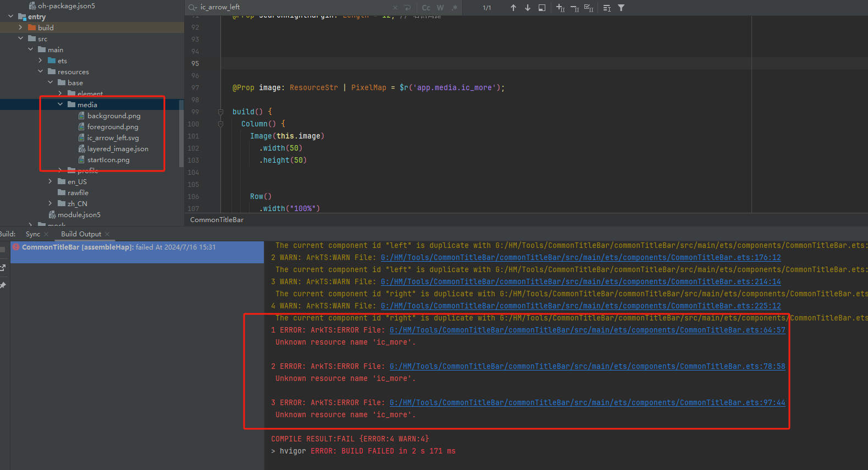Image resolution: width=868 pixels, height=470 pixels.
Task: Click the restore layout icon in Build panel
Action: pos(3,268)
